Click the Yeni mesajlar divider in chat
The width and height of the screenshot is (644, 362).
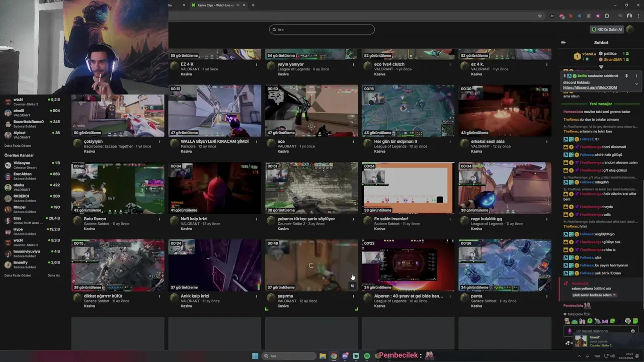[x=601, y=104]
